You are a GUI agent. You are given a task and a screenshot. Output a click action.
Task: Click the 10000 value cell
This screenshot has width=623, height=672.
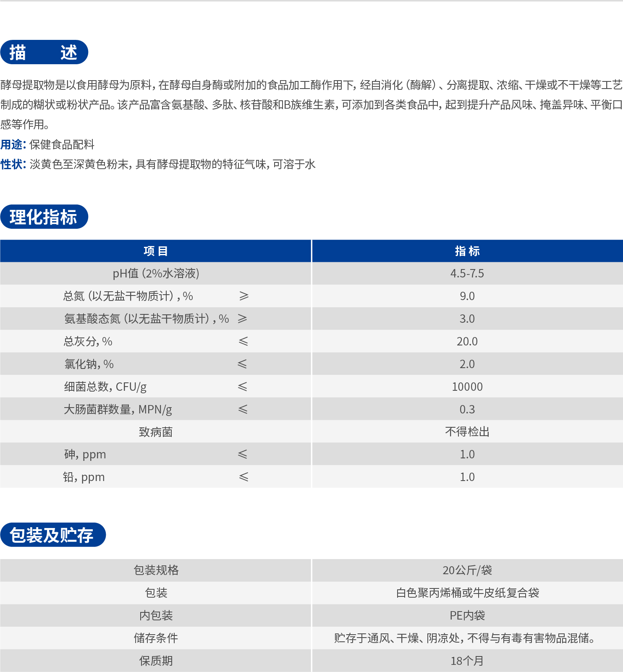(x=467, y=387)
